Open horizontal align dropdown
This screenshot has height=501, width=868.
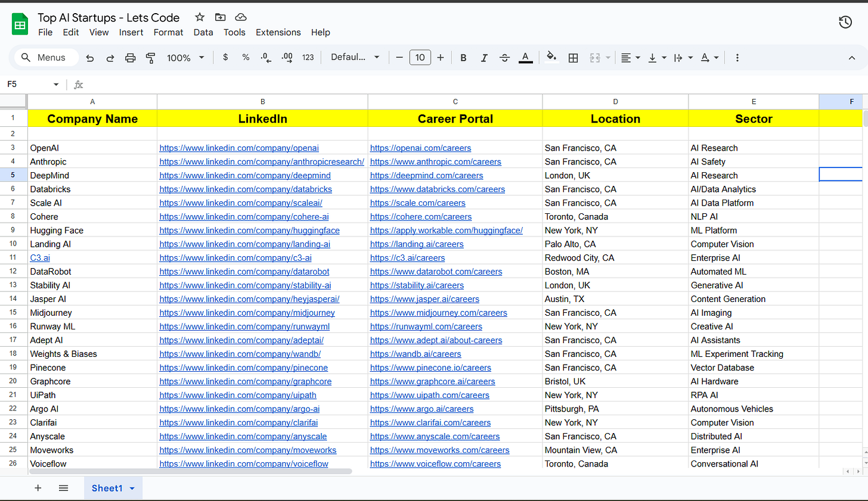631,58
